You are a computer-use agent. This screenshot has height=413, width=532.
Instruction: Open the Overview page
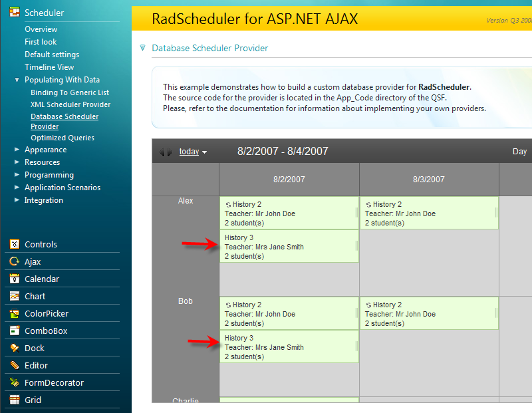(x=41, y=29)
